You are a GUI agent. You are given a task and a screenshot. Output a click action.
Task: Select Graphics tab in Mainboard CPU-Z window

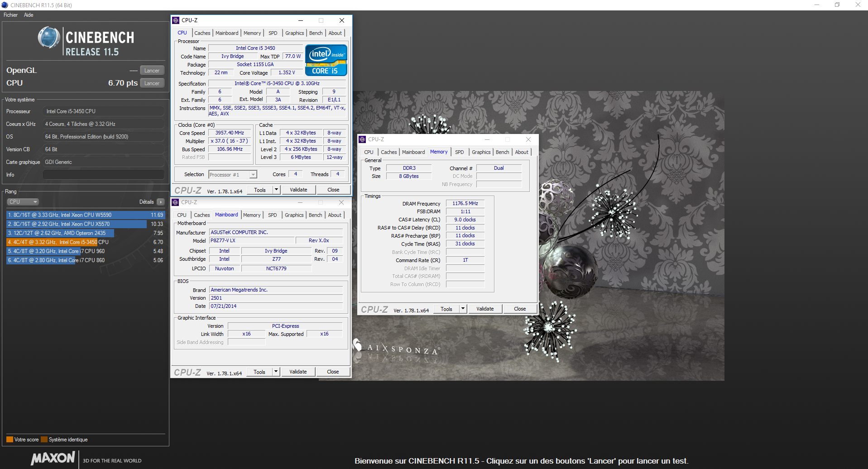coord(294,215)
